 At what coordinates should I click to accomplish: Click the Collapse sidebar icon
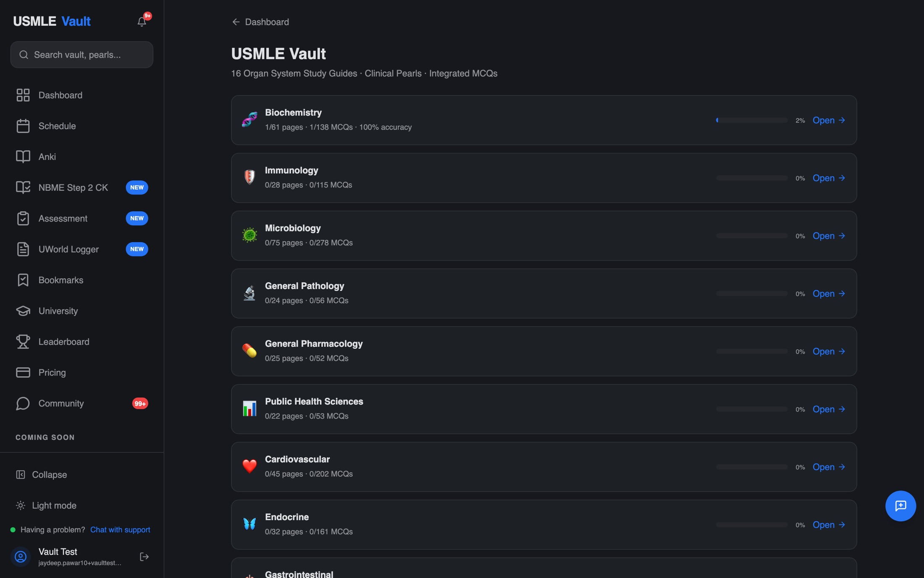[21, 475]
